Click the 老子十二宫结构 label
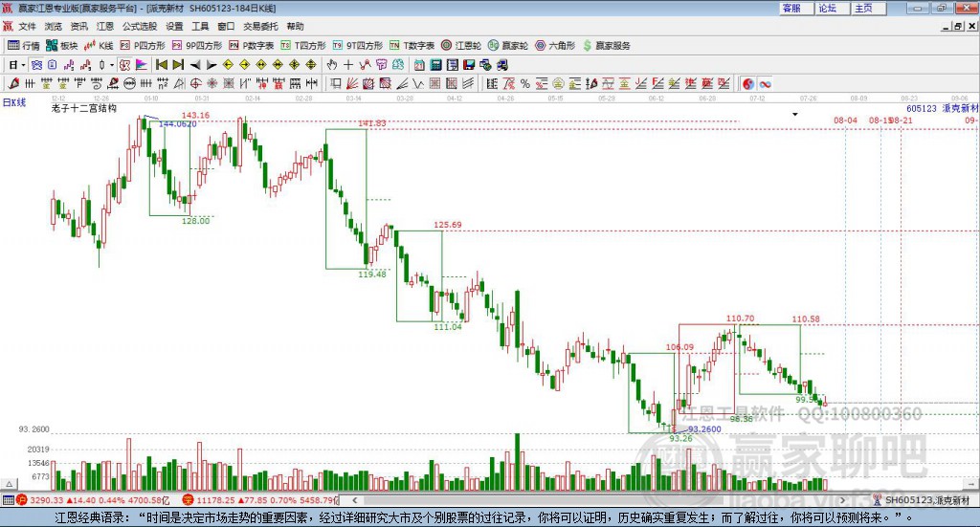Screen dimensions: 980x527 [84, 108]
